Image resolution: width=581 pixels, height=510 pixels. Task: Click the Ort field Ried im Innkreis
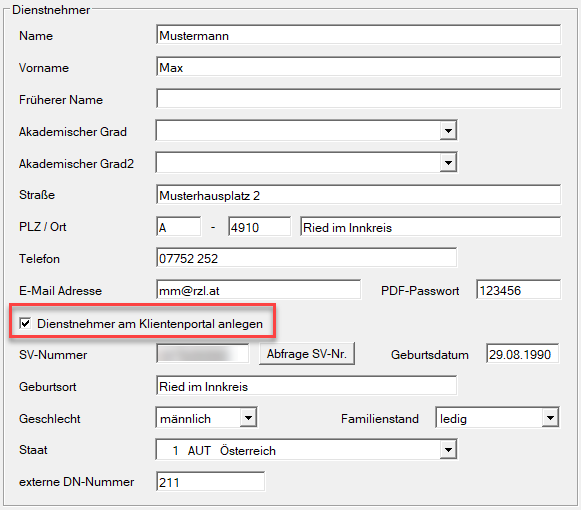(431, 227)
